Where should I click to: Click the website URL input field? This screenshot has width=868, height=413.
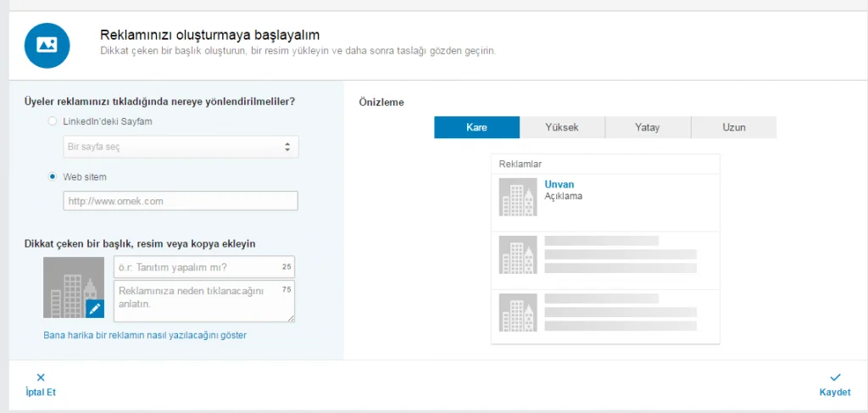(181, 201)
